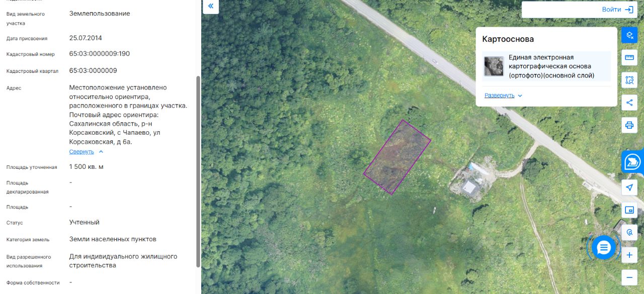This screenshot has height=294, width=644.
Task: Zoom out with the minus button
Action: [x=629, y=277]
